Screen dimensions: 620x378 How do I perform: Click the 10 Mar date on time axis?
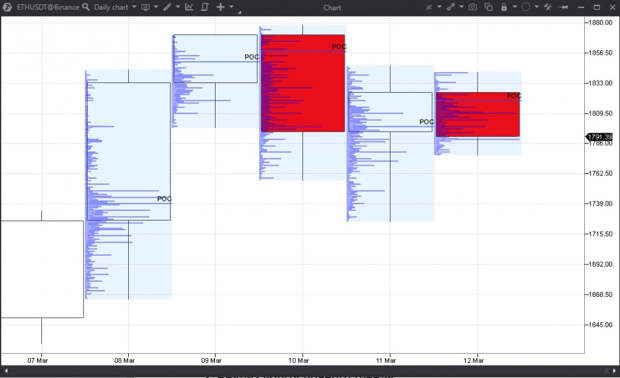pos(299,360)
